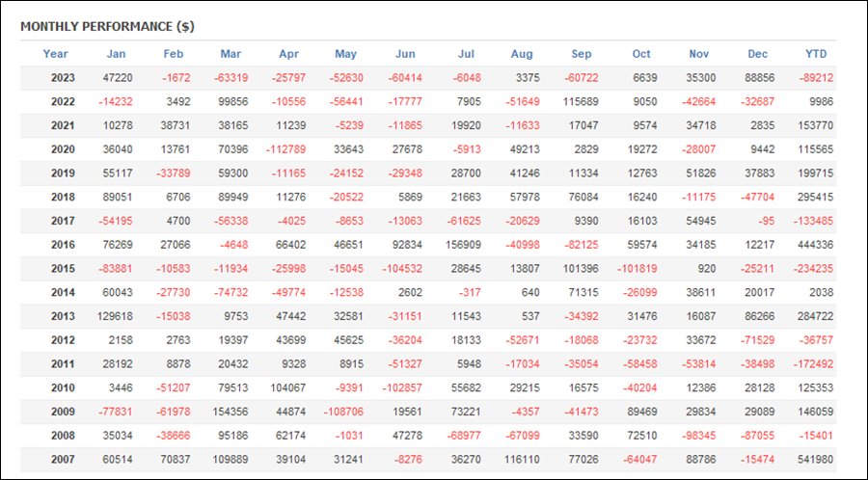
Task: Select the Jun column header
Action: click(406, 54)
